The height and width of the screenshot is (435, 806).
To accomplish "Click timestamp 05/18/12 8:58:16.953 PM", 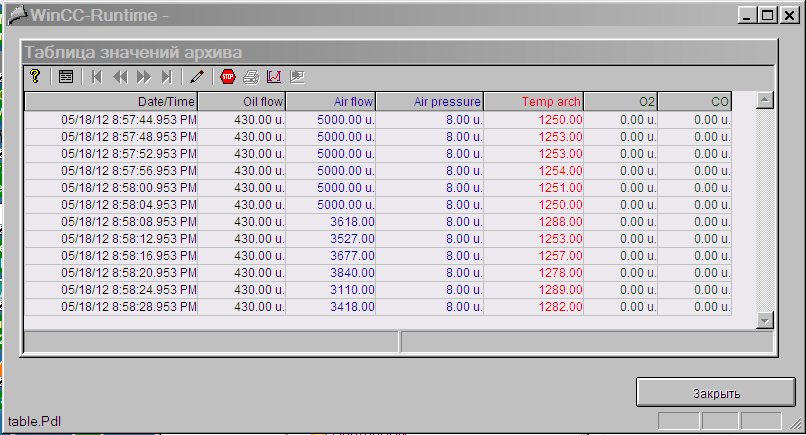I will tap(129, 256).
